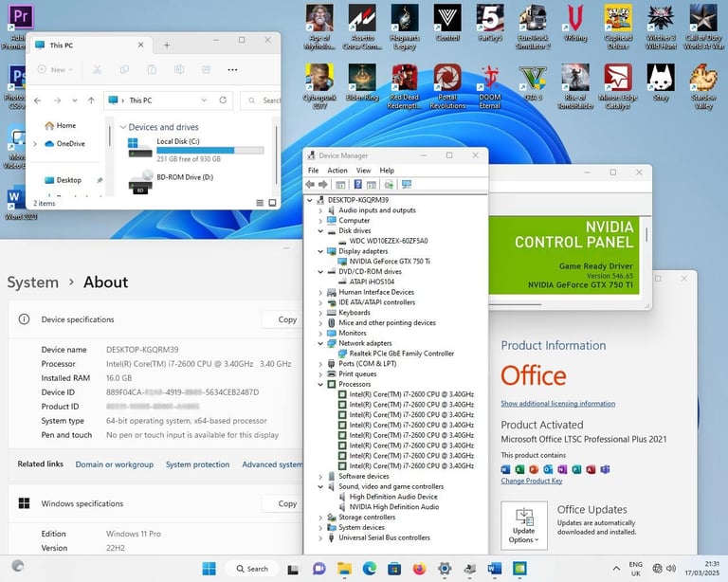The height and width of the screenshot is (582, 728).
Task: Open the View menu in Device Manager
Action: [x=364, y=171]
